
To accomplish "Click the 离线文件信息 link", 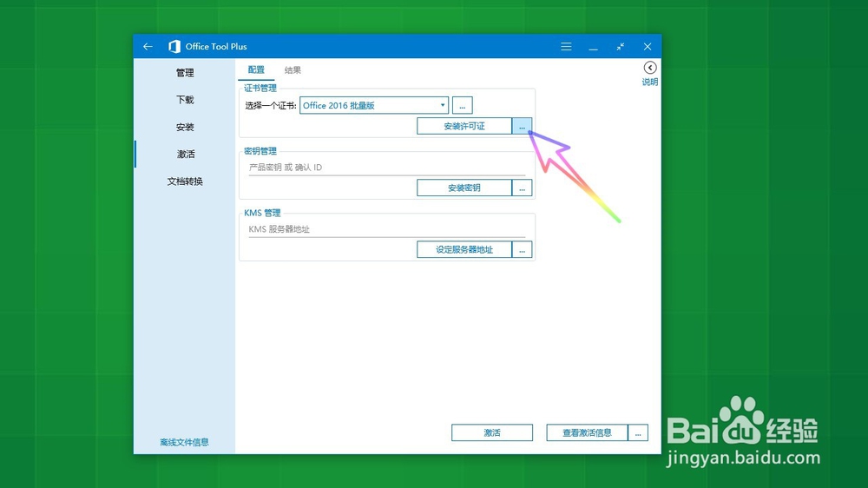I will click(184, 442).
